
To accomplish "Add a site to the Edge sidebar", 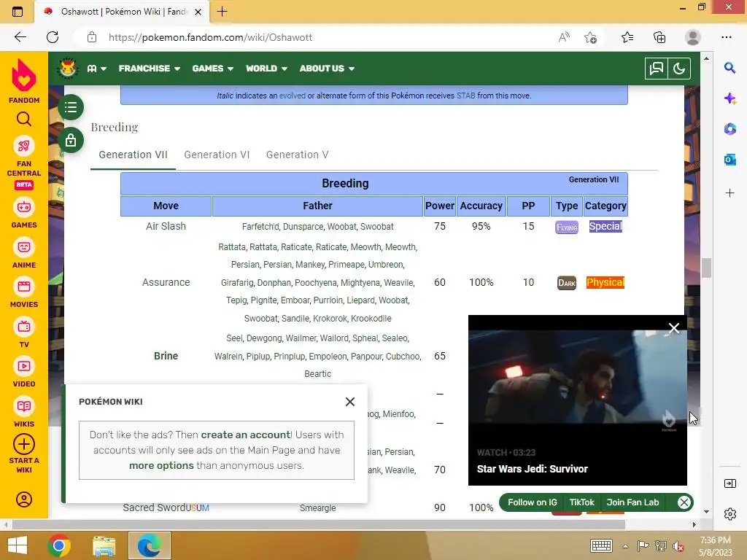I will click(729, 192).
